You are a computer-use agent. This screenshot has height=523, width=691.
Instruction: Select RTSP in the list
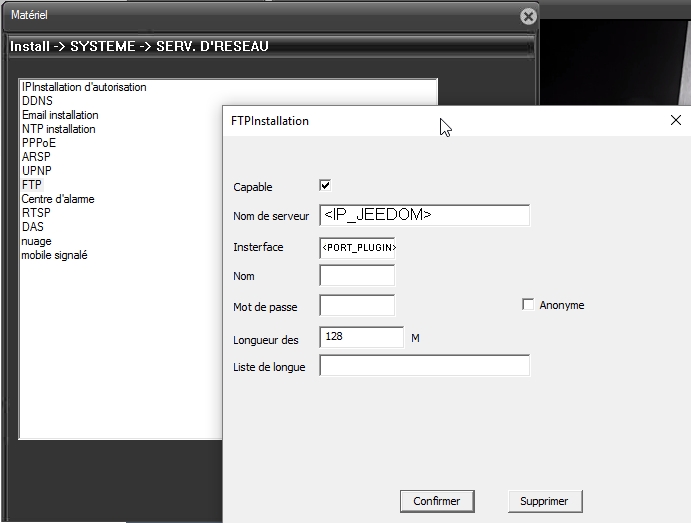(x=36, y=213)
